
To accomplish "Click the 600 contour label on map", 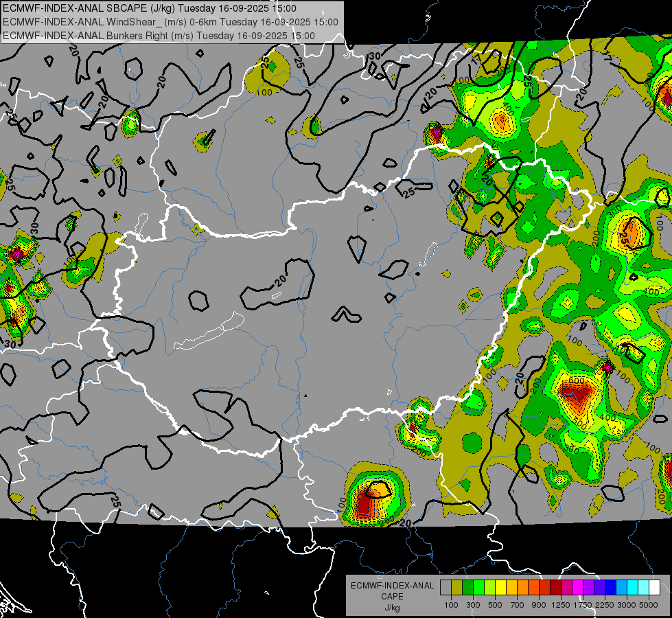I will click(x=577, y=380).
